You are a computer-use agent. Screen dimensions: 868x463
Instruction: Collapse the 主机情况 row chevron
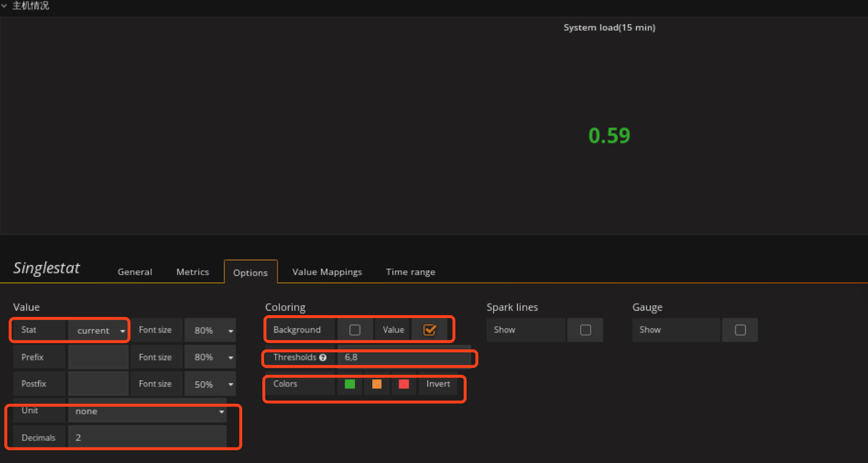tap(4, 6)
